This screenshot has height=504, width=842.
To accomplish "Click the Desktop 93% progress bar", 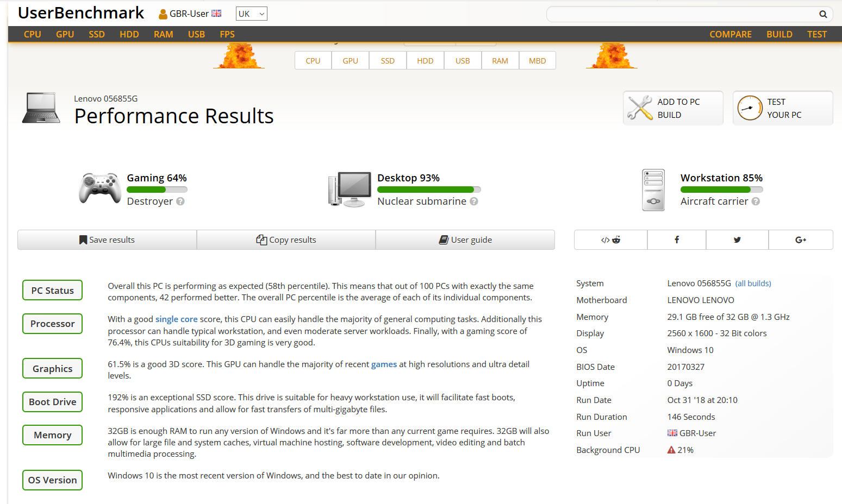I will point(429,190).
